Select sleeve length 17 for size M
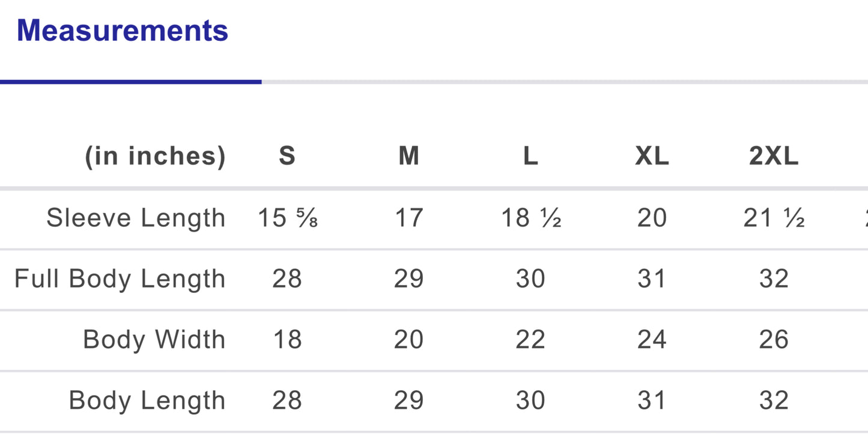 [409, 218]
